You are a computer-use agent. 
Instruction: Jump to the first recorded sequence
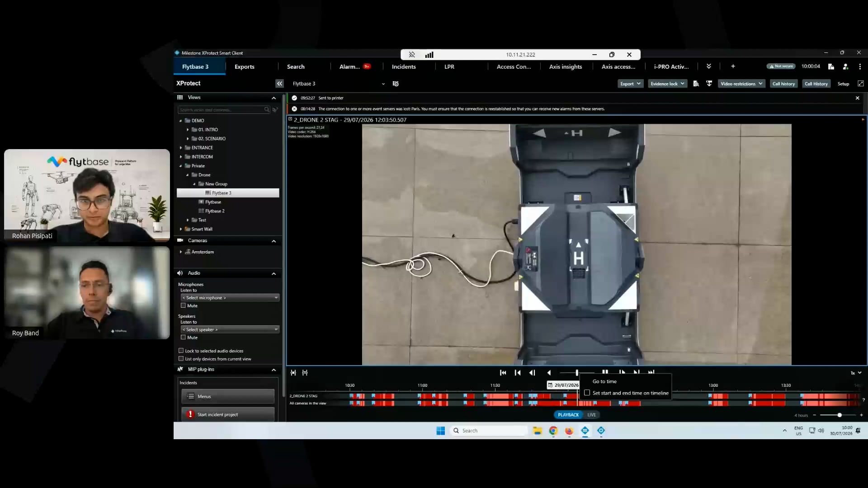503,372
